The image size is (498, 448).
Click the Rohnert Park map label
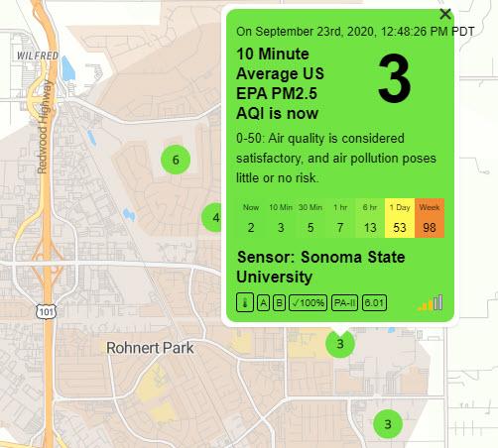150,348
